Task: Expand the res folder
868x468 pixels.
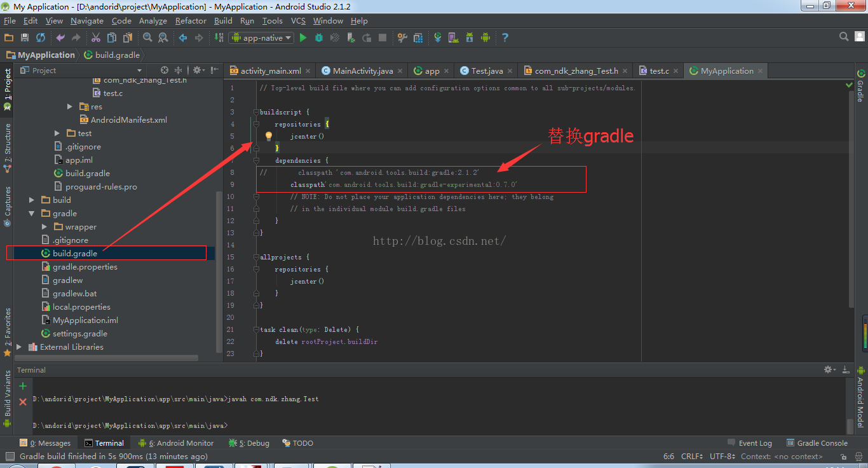Action: (70, 106)
